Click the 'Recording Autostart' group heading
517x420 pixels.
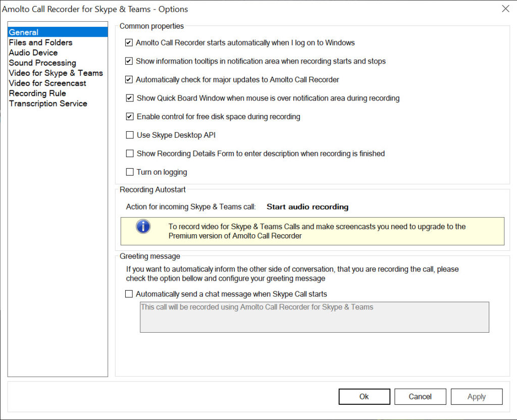pyautogui.click(x=152, y=190)
